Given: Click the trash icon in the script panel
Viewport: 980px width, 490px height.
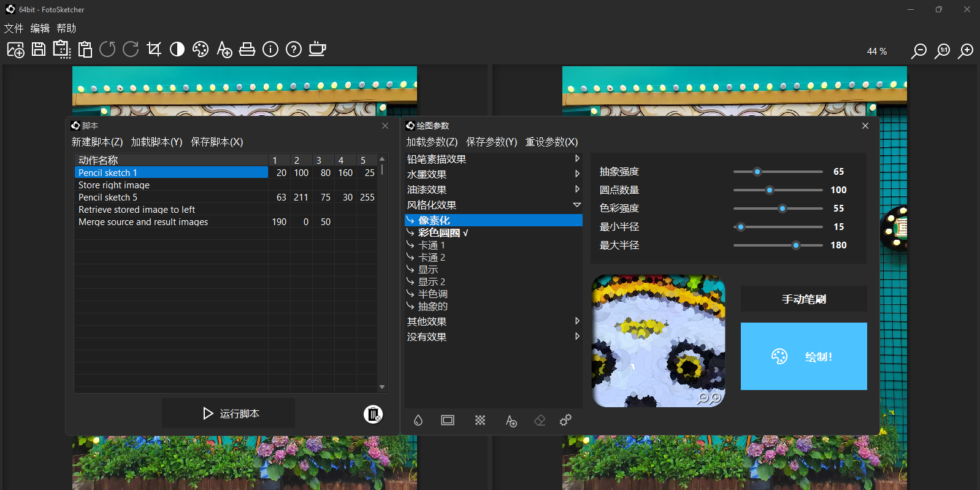Looking at the screenshot, I should (373, 415).
